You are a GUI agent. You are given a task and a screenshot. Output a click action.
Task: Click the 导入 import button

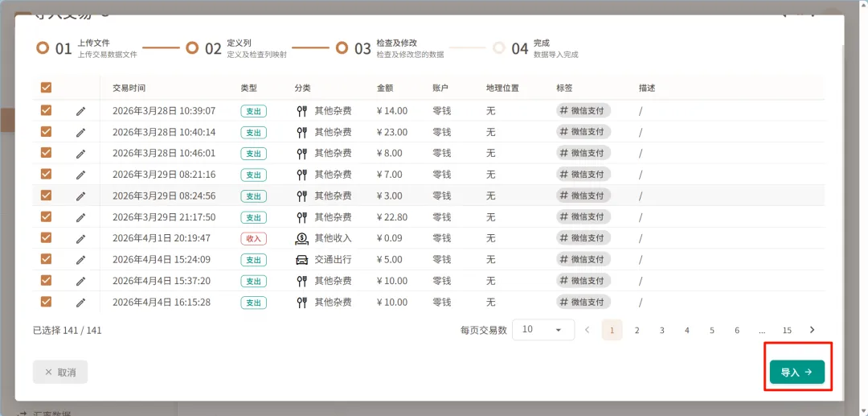[797, 373]
